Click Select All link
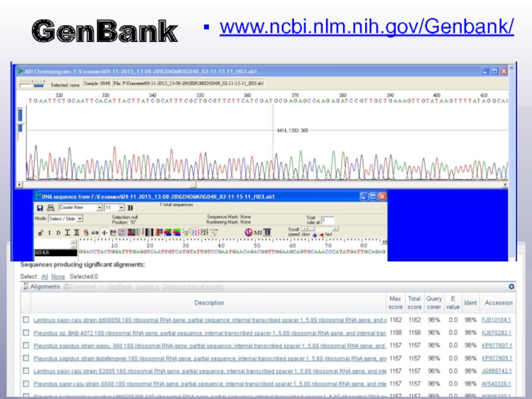Screen dimensions: 532x399 (45, 277)
